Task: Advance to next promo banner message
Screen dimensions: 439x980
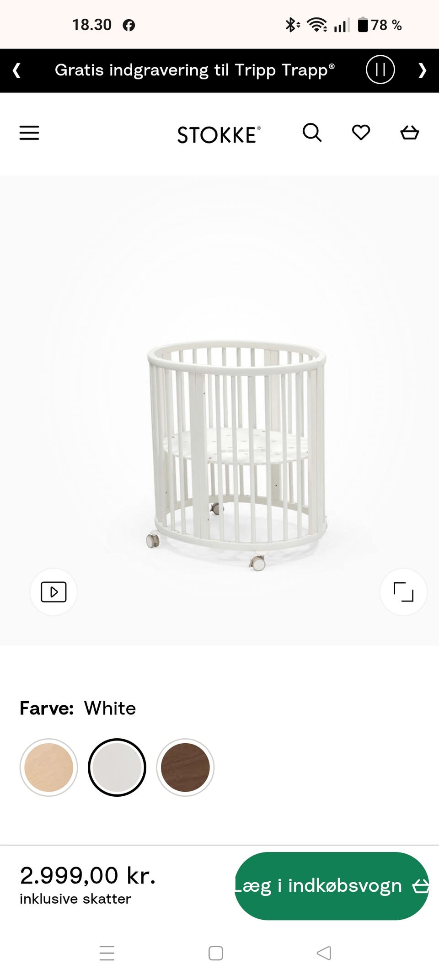Action: tap(422, 70)
